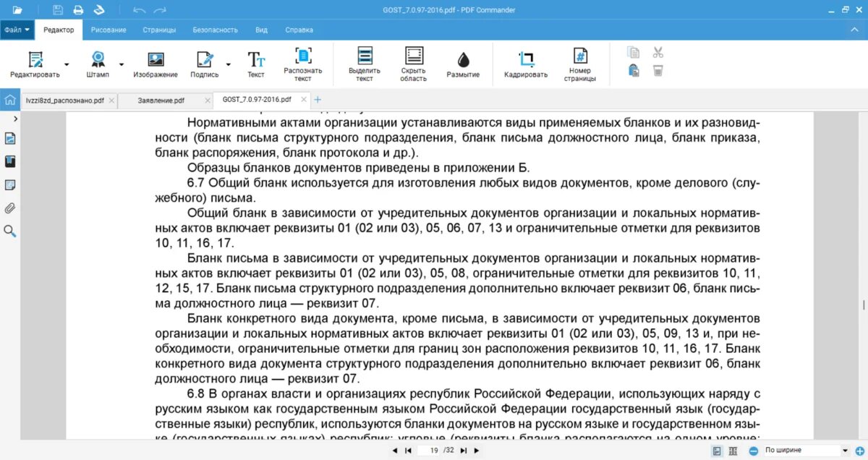Select the Скрыть область tool
Viewport: 868px width, 460px height.
tap(414, 64)
